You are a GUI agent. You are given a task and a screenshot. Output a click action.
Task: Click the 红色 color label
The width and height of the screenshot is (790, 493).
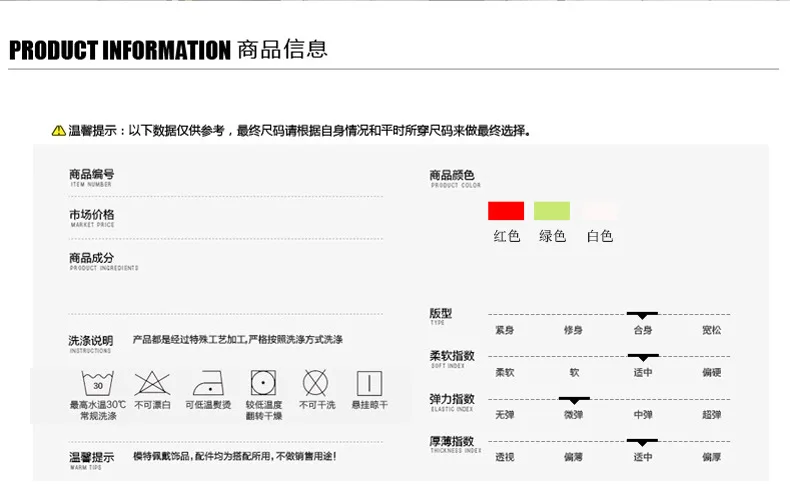point(507,236)
